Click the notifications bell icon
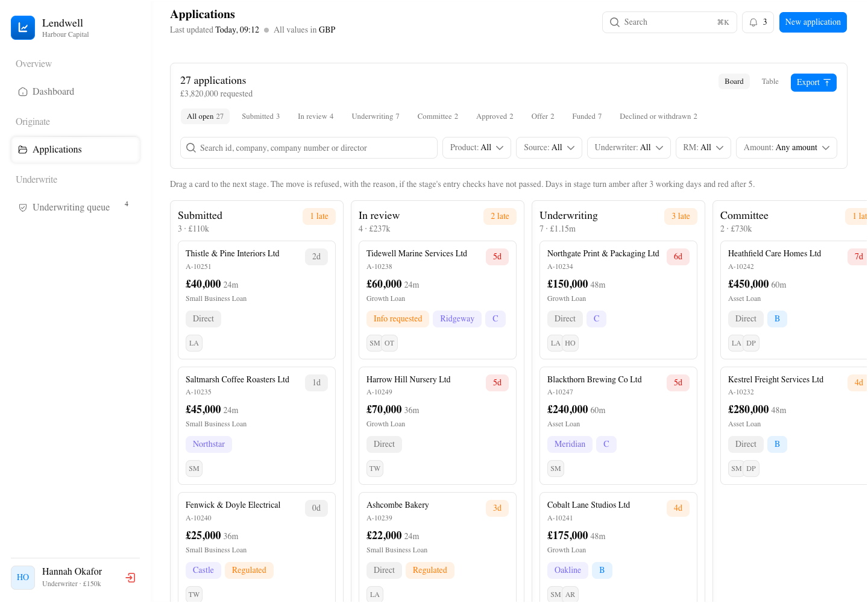This screenshot has width=868, height=603. coord(753,22)
